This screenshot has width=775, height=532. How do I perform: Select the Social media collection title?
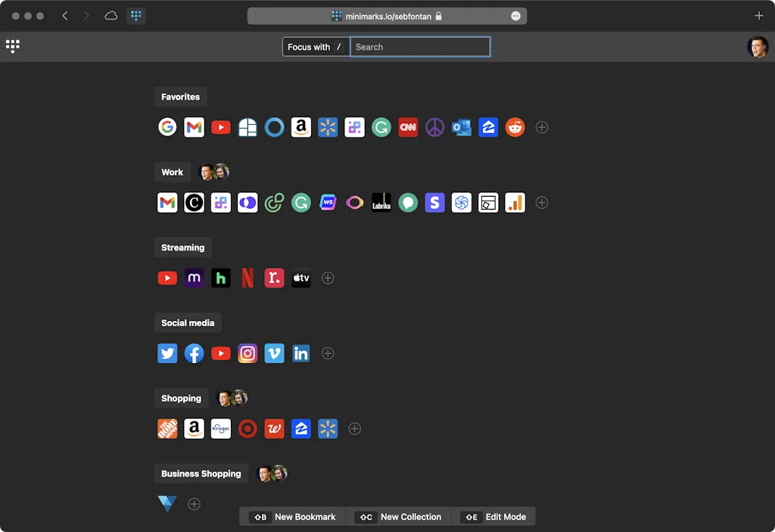(188, 323)
